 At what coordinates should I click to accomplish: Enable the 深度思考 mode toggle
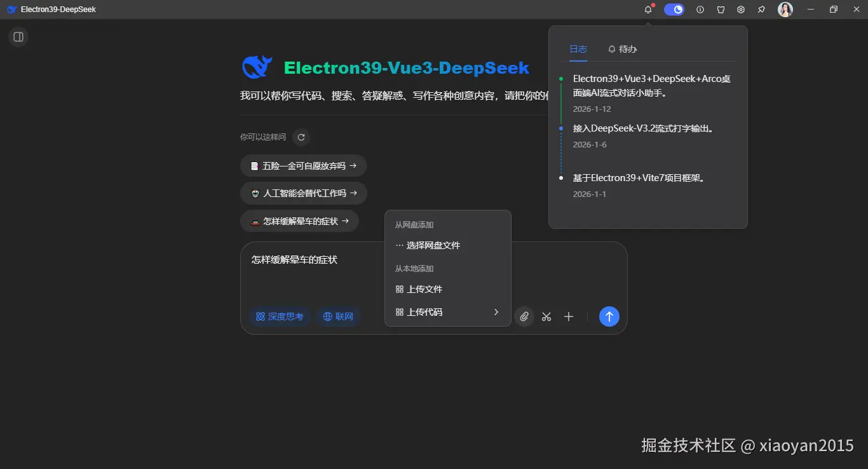[280, 316]
